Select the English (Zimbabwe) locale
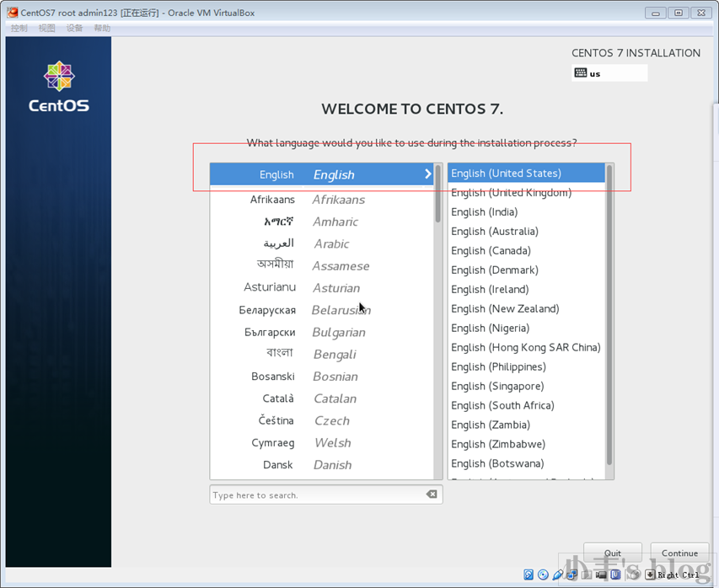 click(x=527, y=444)
